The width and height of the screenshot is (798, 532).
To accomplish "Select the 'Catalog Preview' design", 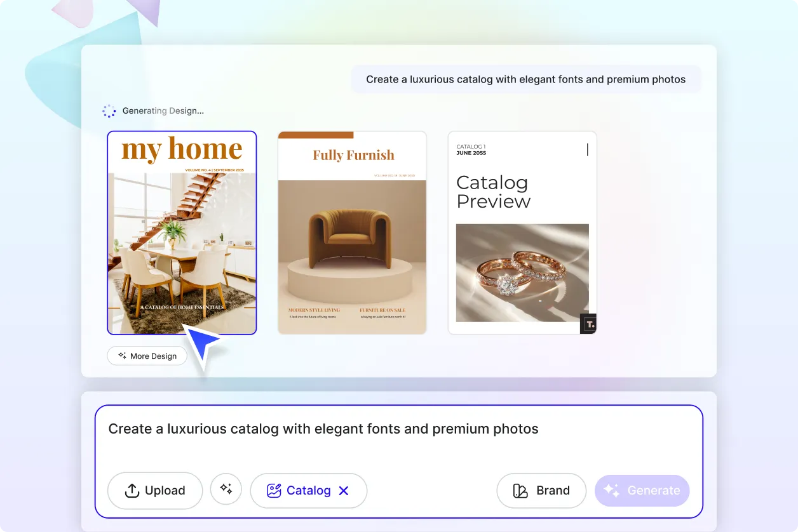I will pyautogui.click(x=522, y=232).
